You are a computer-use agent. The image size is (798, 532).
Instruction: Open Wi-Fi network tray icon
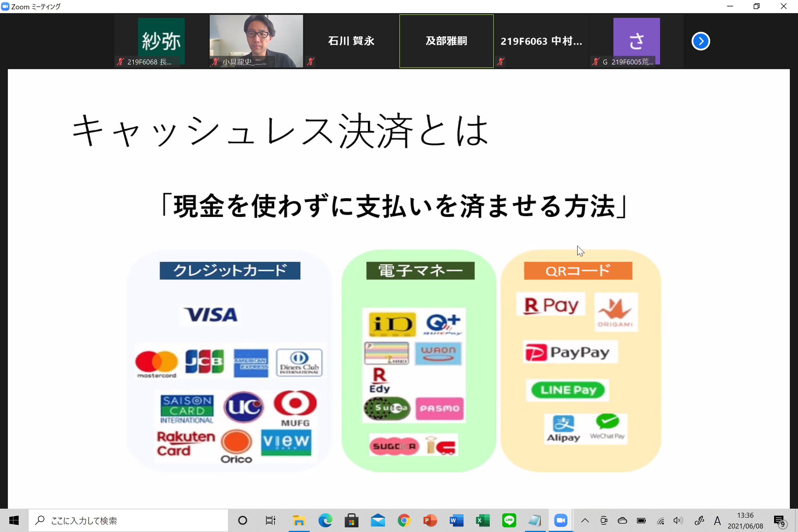pyautogui.click(x=660, y=520)
